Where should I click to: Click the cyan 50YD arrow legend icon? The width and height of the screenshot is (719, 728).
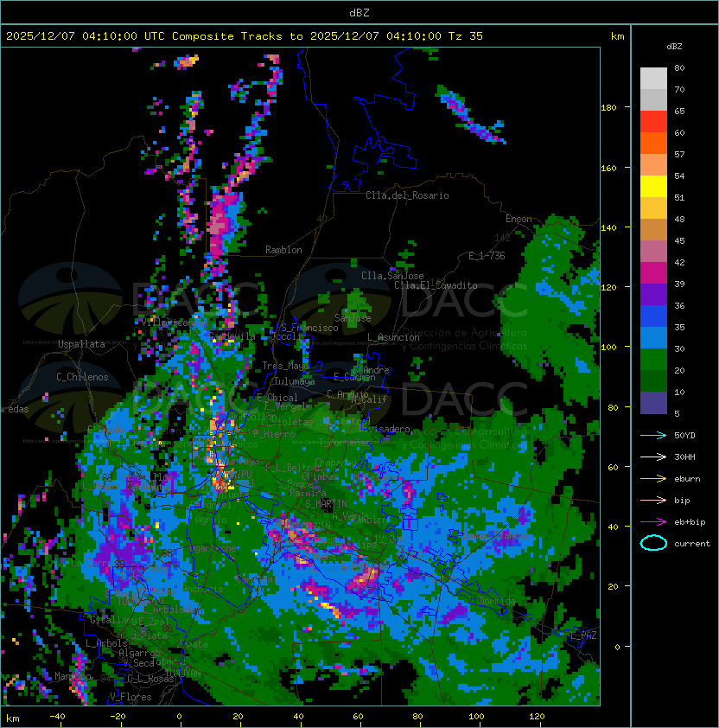click(x=653, y=435)
